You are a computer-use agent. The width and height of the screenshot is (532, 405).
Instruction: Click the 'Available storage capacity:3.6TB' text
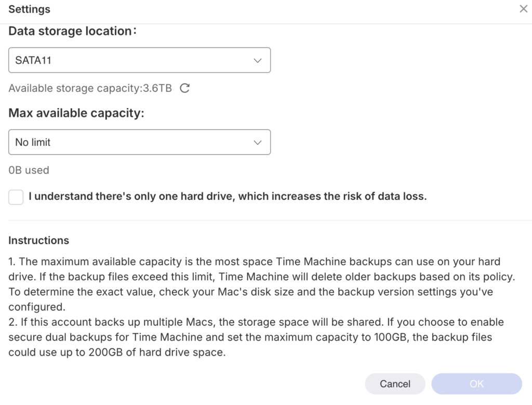[90, 88]
